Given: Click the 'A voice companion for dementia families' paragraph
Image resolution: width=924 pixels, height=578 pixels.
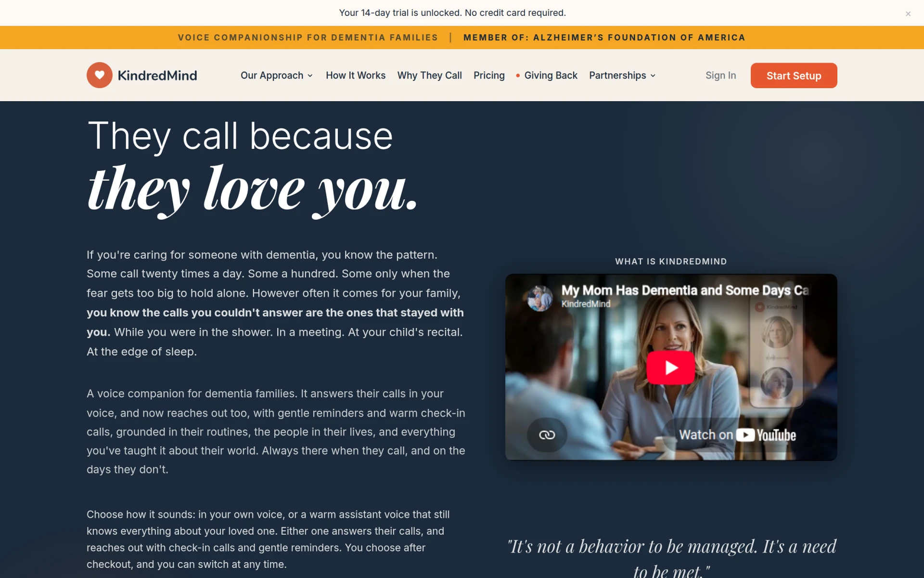Looking at the screenshot, I should (x=276, y=431).
